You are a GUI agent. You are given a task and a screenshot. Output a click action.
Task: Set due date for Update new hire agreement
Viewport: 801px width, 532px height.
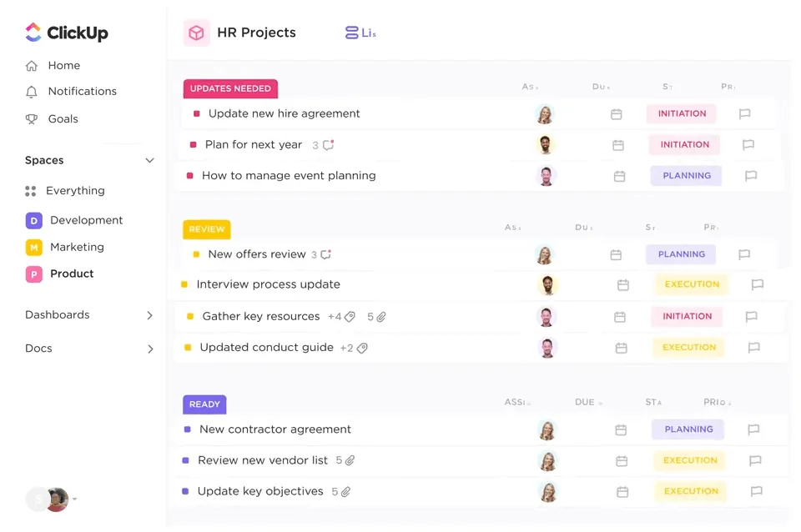[x=617, y=114]
